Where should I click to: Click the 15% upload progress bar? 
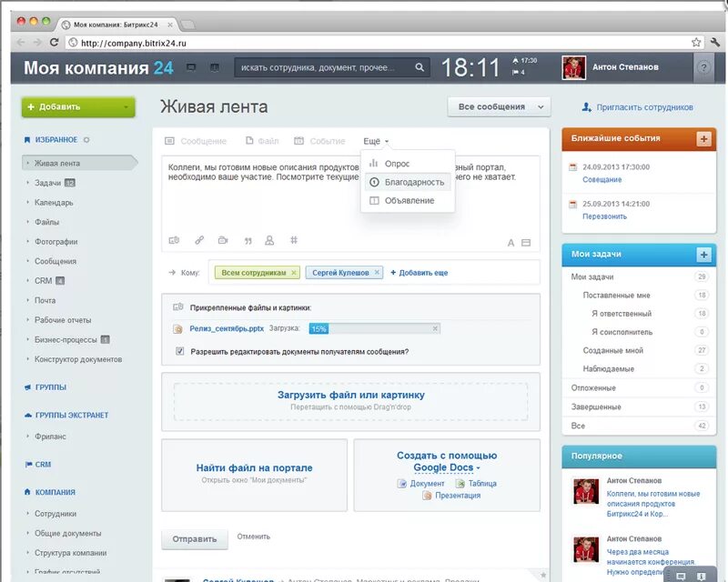point(375,328)
